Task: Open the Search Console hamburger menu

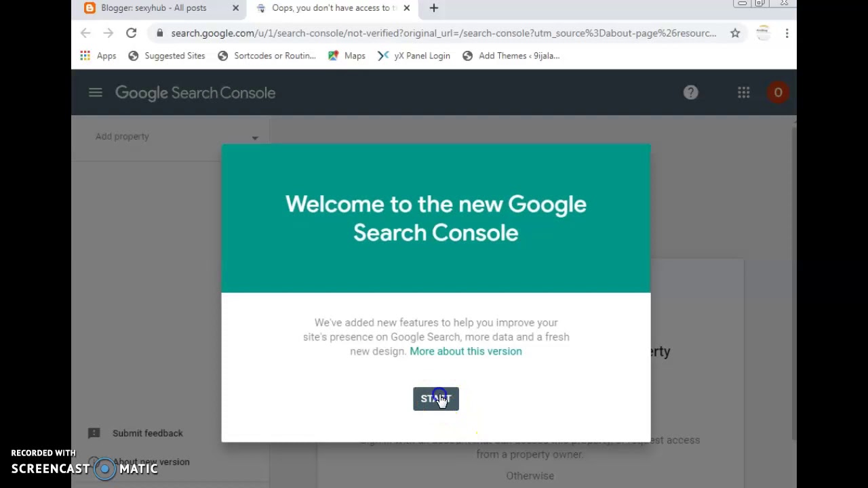Action: 95,92
